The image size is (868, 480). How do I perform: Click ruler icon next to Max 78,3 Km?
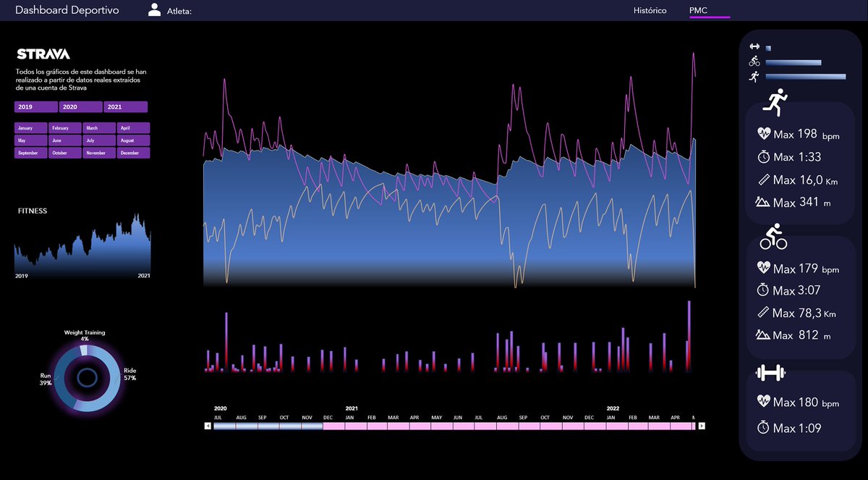(764, 313)
